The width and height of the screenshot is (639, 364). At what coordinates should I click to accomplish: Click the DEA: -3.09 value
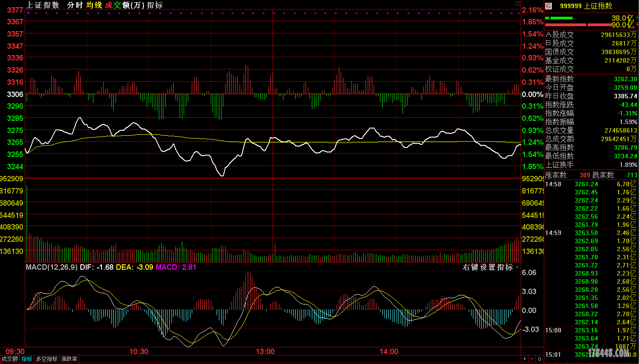pyautogui.click(x=135, y=267)
